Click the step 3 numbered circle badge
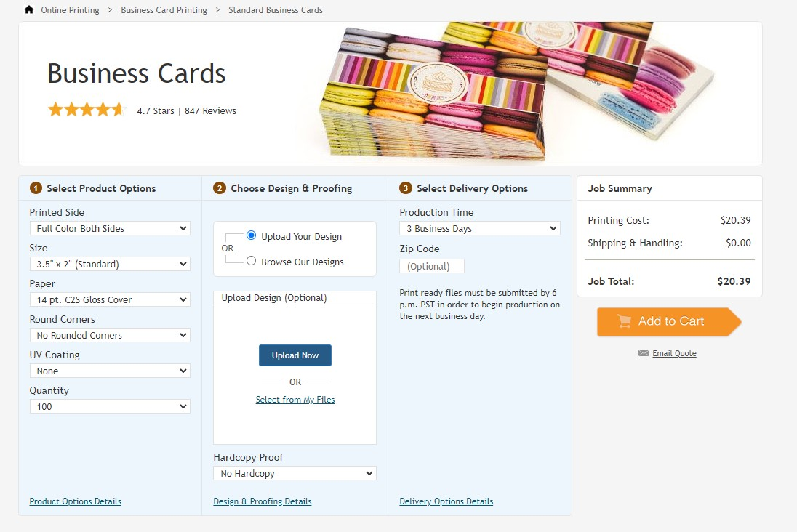Viewport: 797px width, 532px height. click(x=405, y=188)
